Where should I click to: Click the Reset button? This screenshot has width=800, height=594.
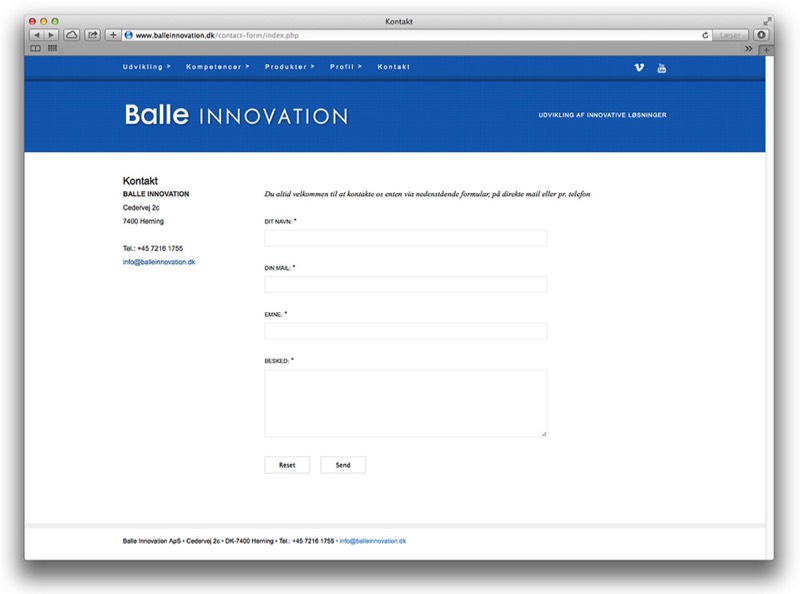[x=287, y=465]
